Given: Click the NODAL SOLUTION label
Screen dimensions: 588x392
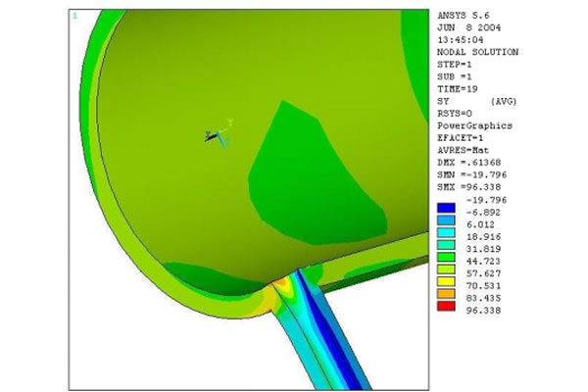Looking at the screenshot, I should (x=475, y=52).
